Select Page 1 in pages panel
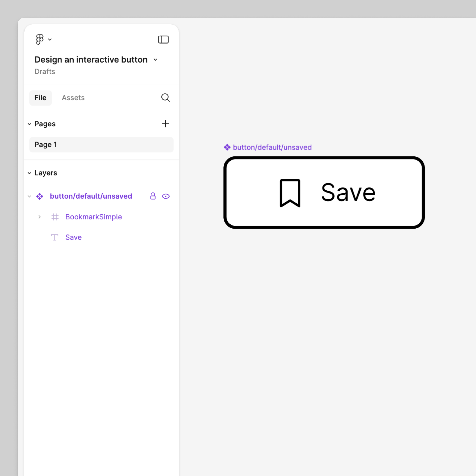Image resolution: width=476 pixels, height=476 pixels. point(46,144)
